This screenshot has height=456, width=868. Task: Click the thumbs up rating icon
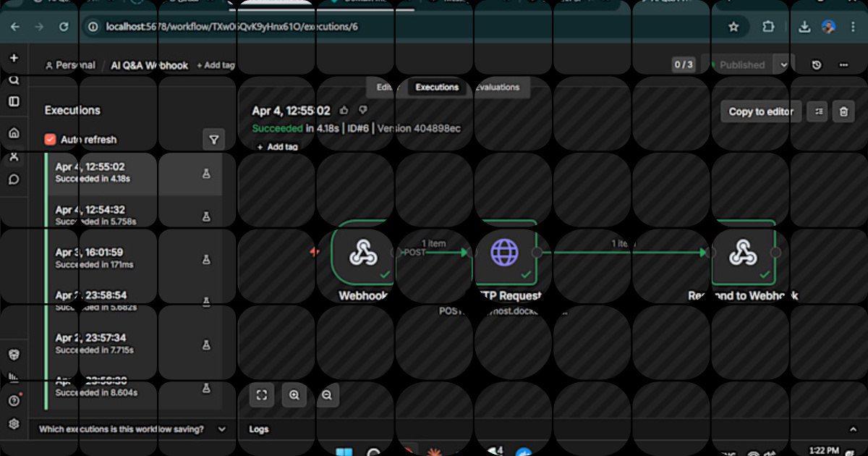(344, 111)
